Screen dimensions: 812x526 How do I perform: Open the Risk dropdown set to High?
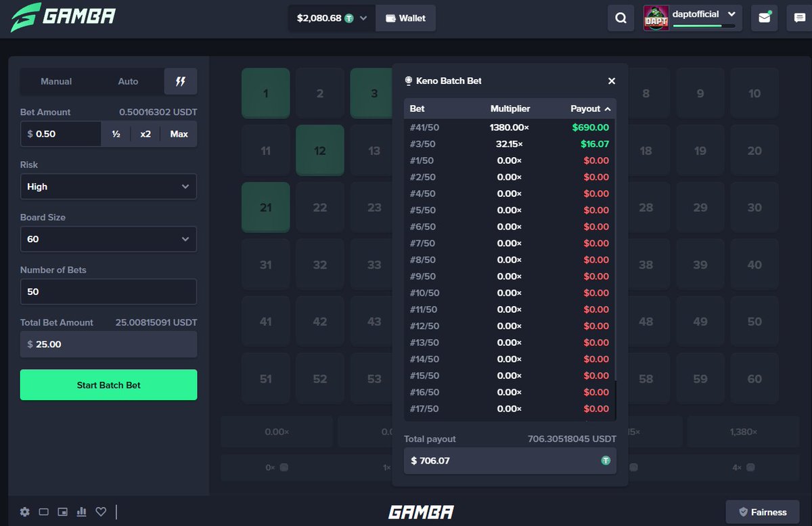click(108, 187)
